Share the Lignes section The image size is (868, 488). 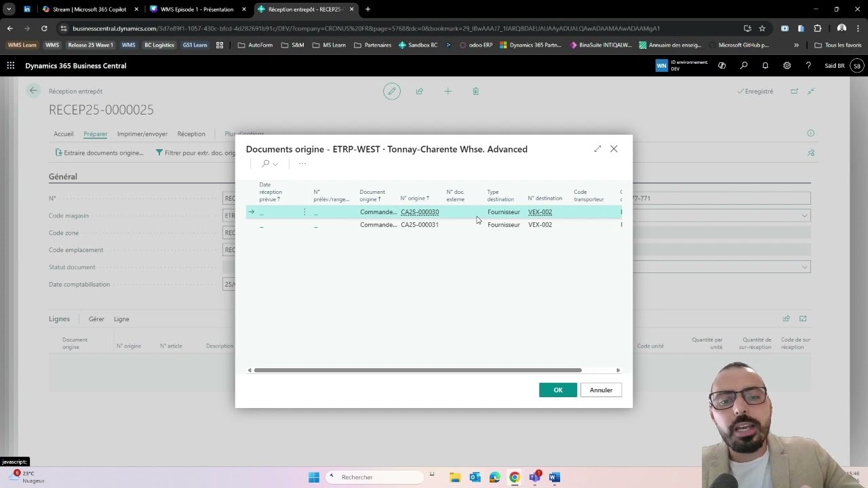[x=787, y=319]
